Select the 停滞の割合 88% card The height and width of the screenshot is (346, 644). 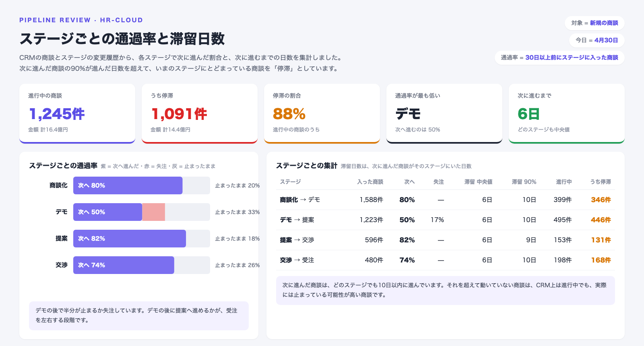pos(322,113)
